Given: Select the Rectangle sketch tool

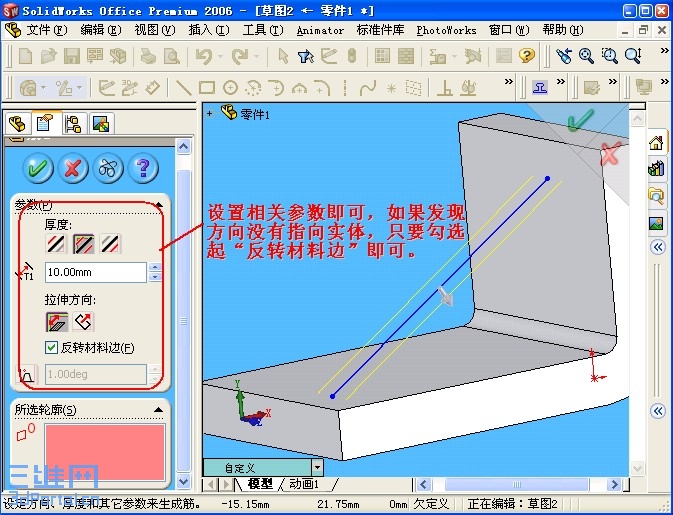Looking at the screenshot, I should 207,88.
